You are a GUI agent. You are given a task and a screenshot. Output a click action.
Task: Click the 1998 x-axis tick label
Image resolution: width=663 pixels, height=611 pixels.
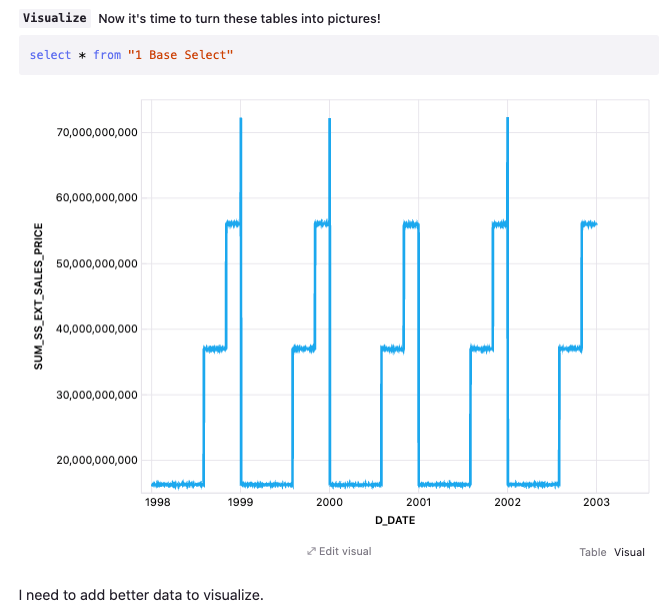point(152,502)
